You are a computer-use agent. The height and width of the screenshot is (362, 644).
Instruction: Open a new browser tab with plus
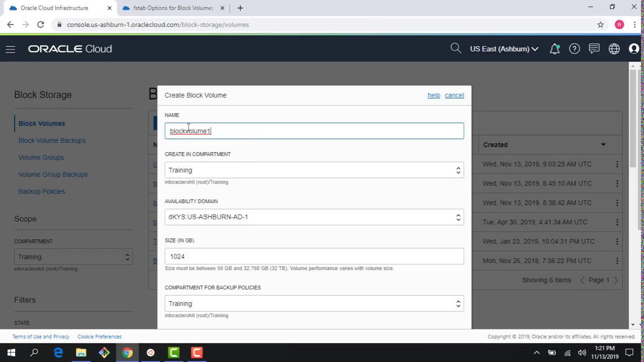click(x=240, y=8)
